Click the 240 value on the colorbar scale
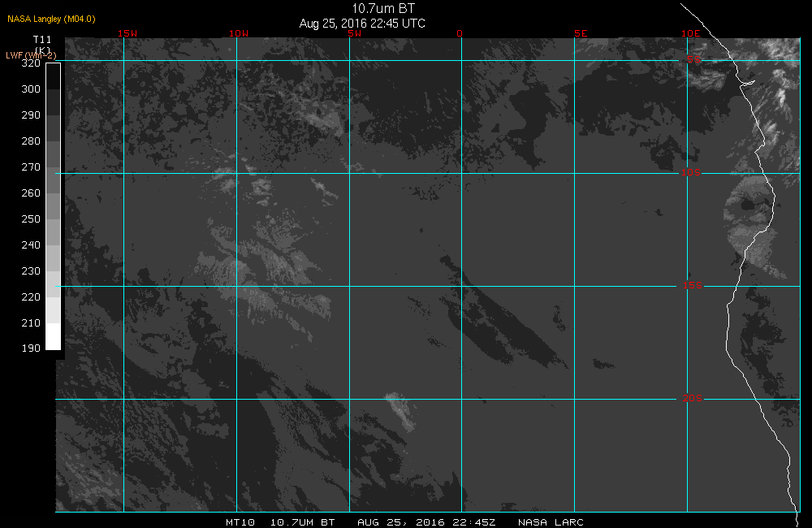Viewport: 812px width, 528px height. [x=31, y=245]
